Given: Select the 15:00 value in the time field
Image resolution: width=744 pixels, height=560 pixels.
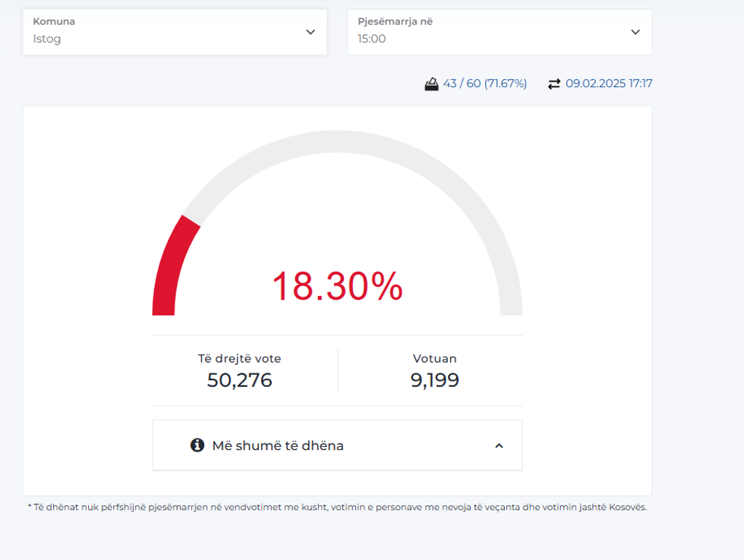Looking at the screenshot, I should click(372, 39).
